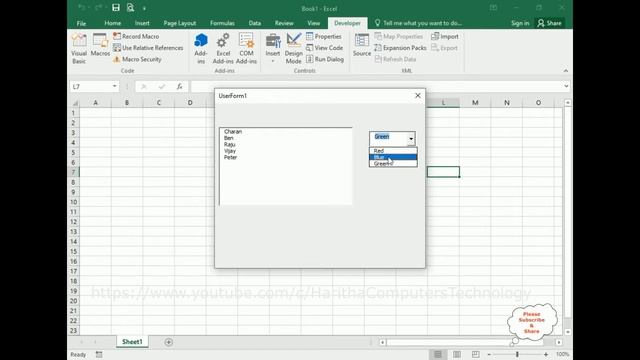Customize the Quick Access Toolbar dropdown

pos(144,8)
